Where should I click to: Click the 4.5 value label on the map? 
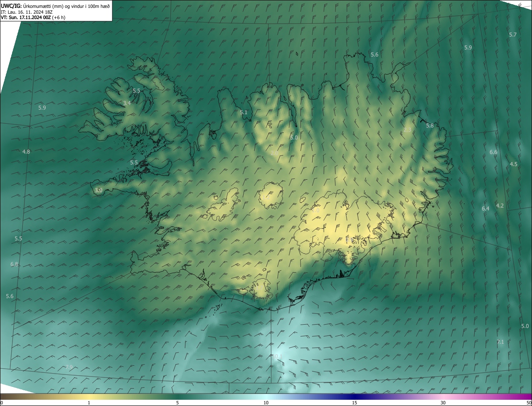[514, 164]
